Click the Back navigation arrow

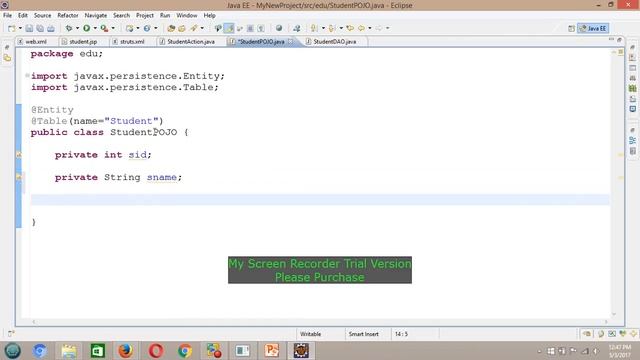[362, 28]
